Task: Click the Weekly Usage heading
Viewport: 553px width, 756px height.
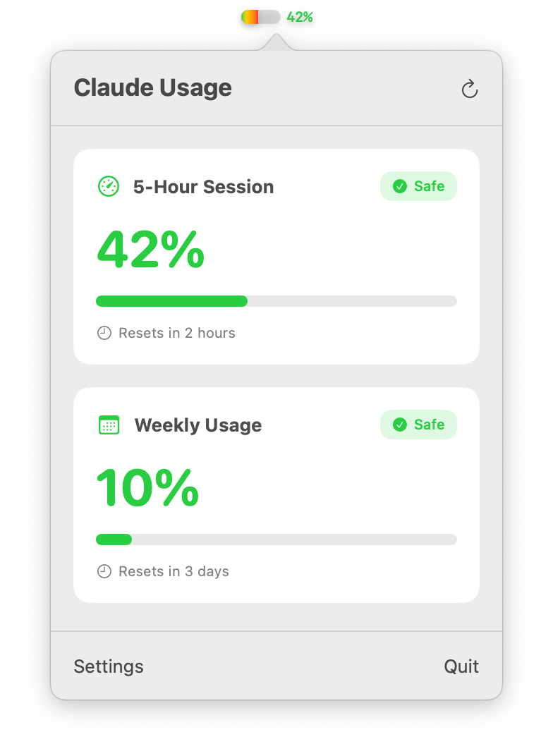Action: (x=198, y=425)
